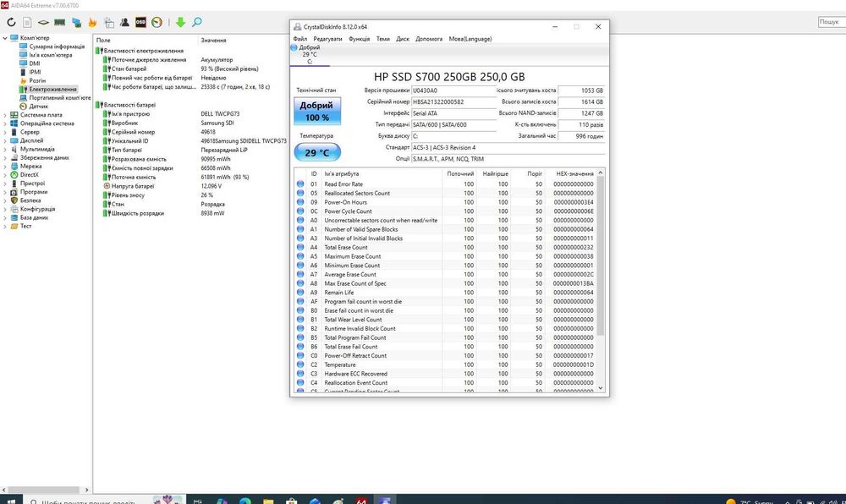Image resolution: width=846 pixels, height=504 pixels.
Task: Expand the Дисплей tree node
Action: pos(5,140)
